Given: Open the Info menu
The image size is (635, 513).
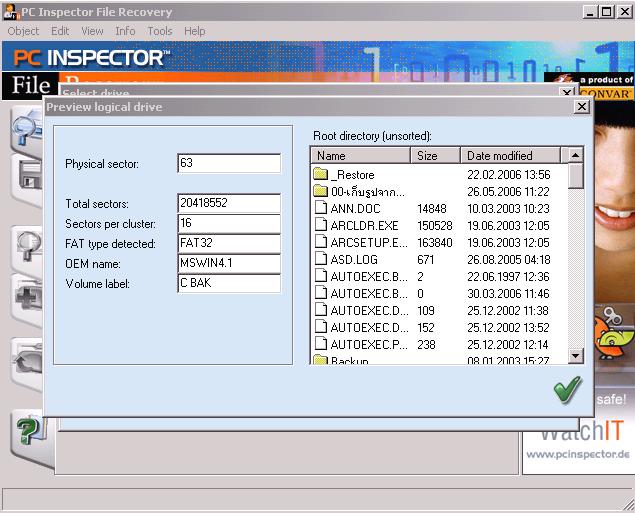Looking at the screenshot, I should [x=125, y=31].
